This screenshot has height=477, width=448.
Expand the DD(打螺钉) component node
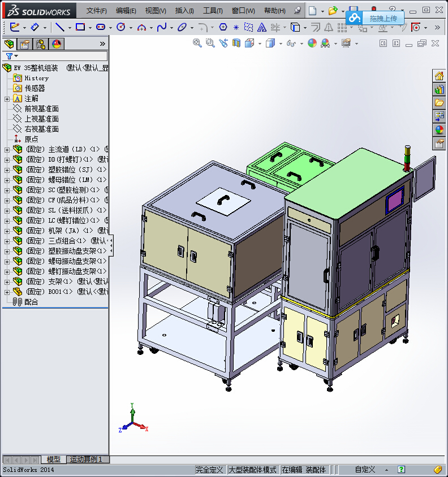click(x=7, y=160)
